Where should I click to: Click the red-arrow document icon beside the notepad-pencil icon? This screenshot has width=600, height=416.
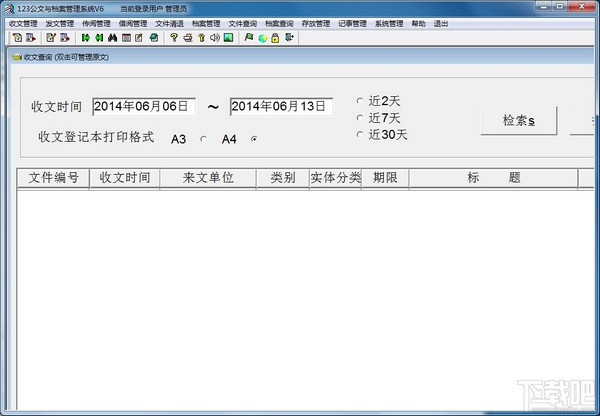pos(64,38)
